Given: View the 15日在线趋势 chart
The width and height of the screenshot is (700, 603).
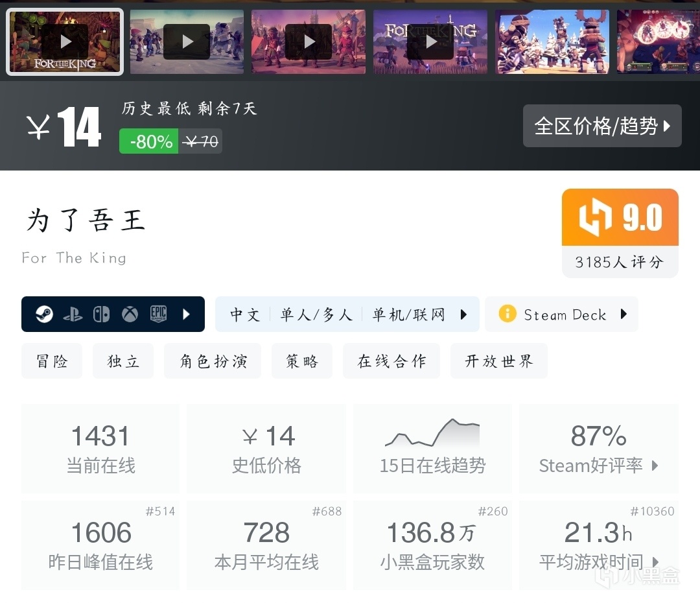Looking at the screenshot, I should [x=432, y=449].
